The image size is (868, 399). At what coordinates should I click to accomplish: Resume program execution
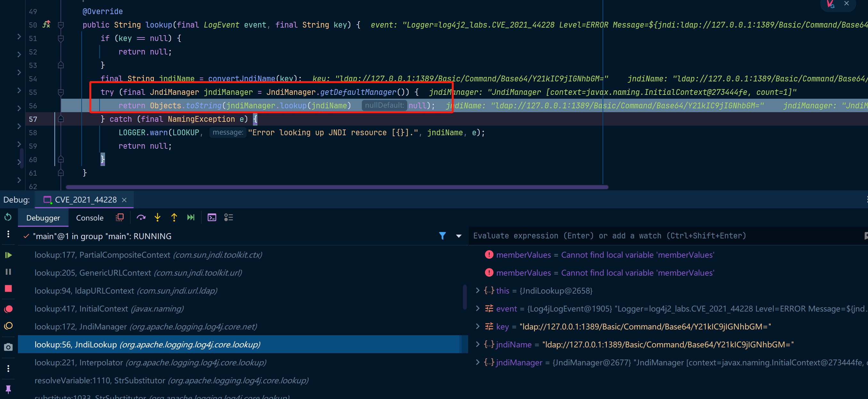pos(8,255)
